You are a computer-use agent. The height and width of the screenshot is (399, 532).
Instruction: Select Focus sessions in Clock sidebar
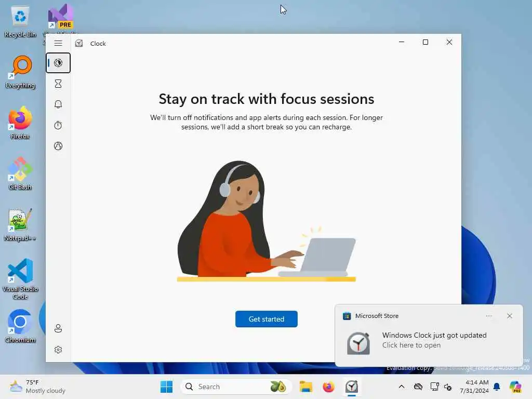(x=58, y=63)
